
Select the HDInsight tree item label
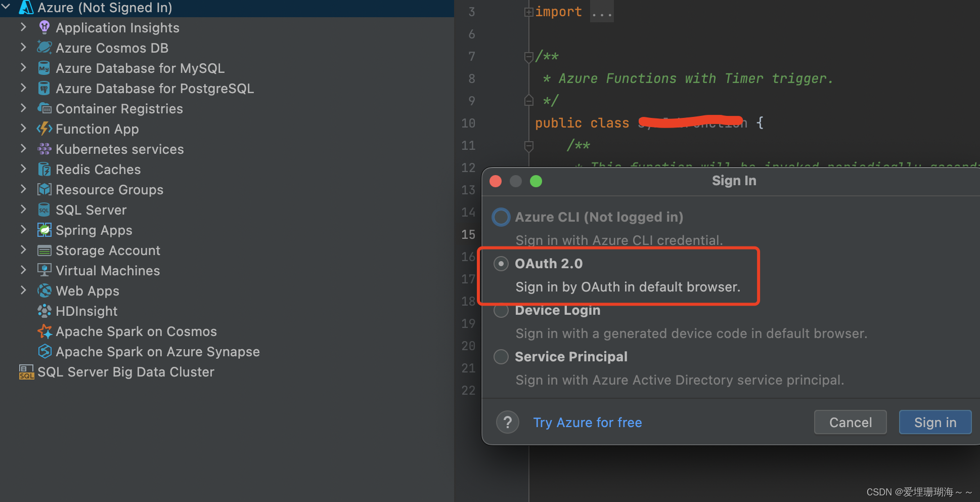pos(86,311)
